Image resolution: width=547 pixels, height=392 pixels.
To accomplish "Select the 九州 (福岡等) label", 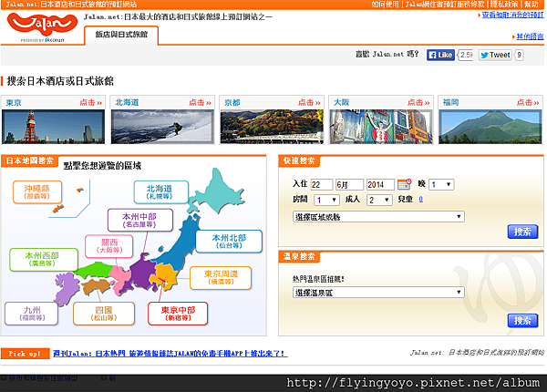I will click(x=31, y=314).
